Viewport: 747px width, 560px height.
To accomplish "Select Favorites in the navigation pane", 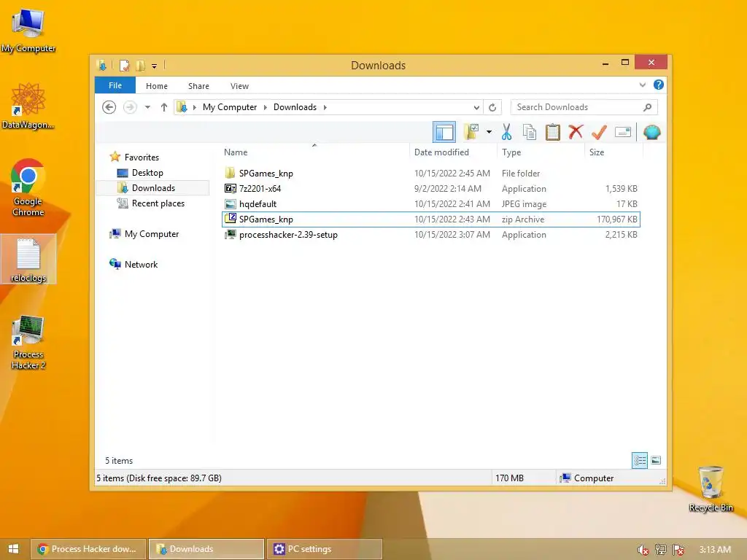I will [142, 157].
